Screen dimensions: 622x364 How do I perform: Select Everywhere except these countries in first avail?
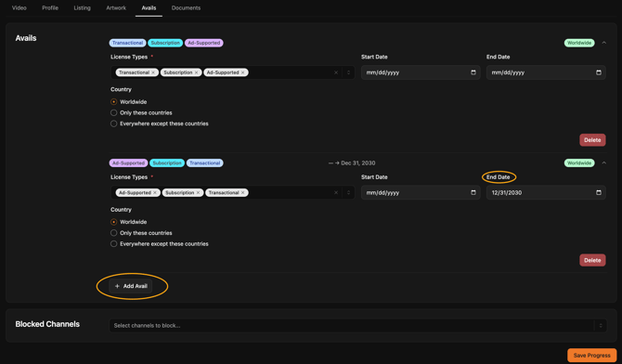coord(114,123)
